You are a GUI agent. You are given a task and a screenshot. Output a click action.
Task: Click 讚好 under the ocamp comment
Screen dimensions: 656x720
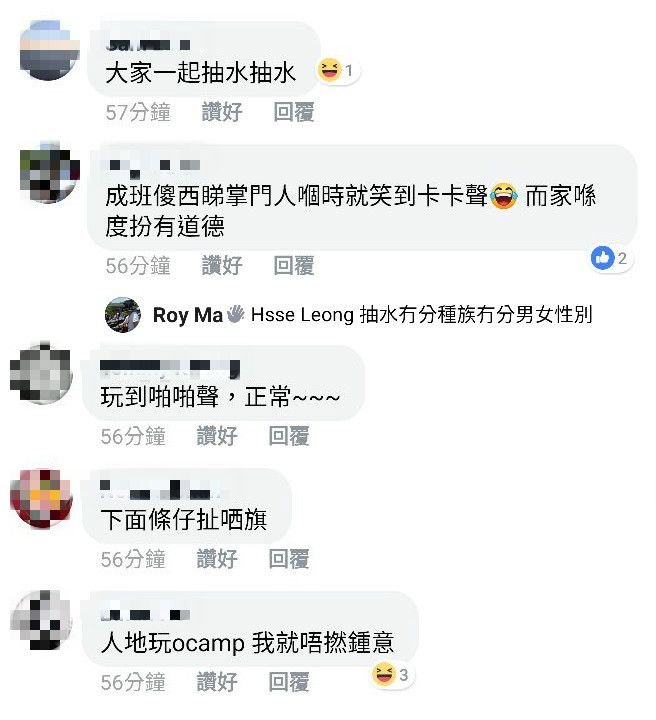[x=217, y=682]
